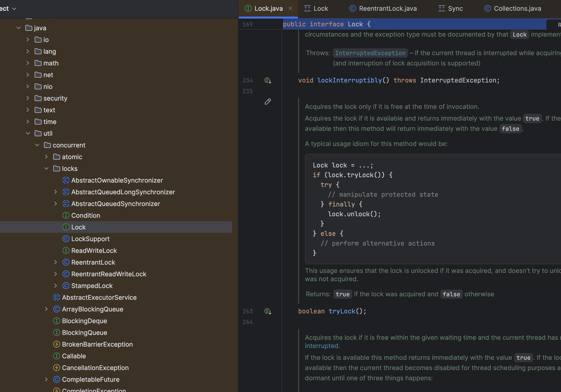This screenshot has height=392, width=561.
Task: Collapse the locks folder
Action: (46, 168)
